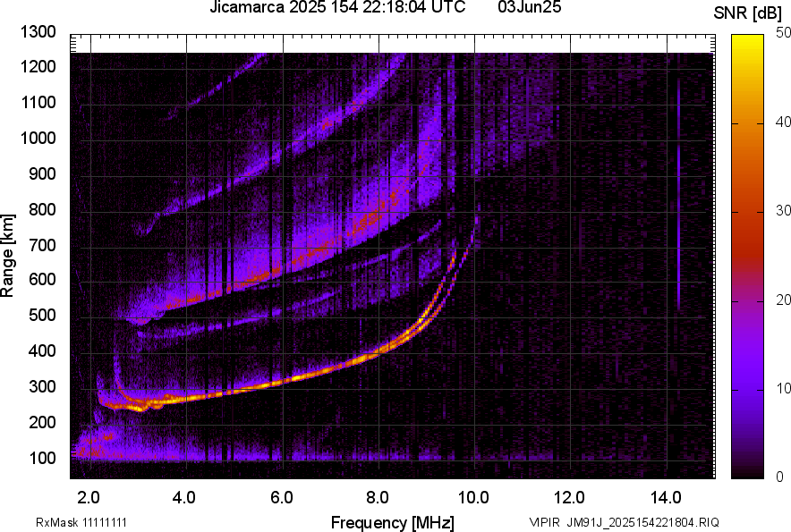Click the file name 'JM91J_2025154221804.RIQ'

point(642,522)
